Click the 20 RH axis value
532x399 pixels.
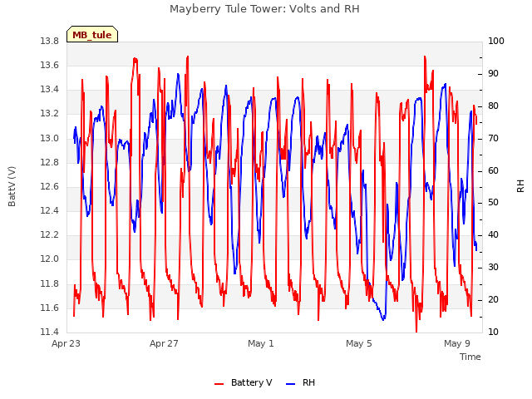click(493, 300)
